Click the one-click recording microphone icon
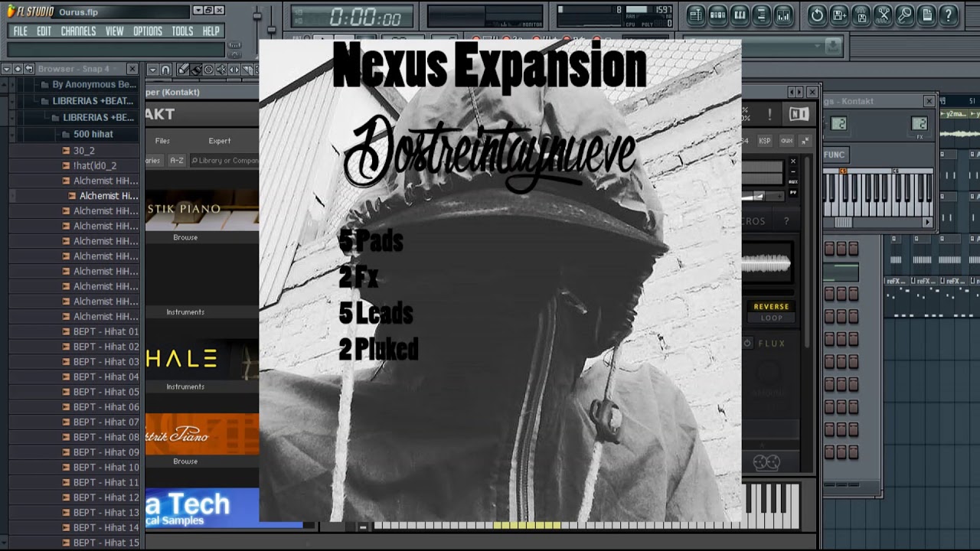Screen dimensions: 980x551 (905, 15)
